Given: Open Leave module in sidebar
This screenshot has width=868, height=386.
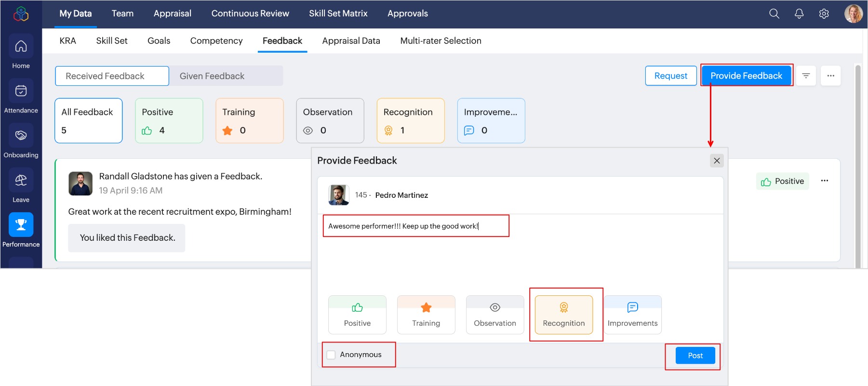Looking at the screenshot, I should 21,186.
